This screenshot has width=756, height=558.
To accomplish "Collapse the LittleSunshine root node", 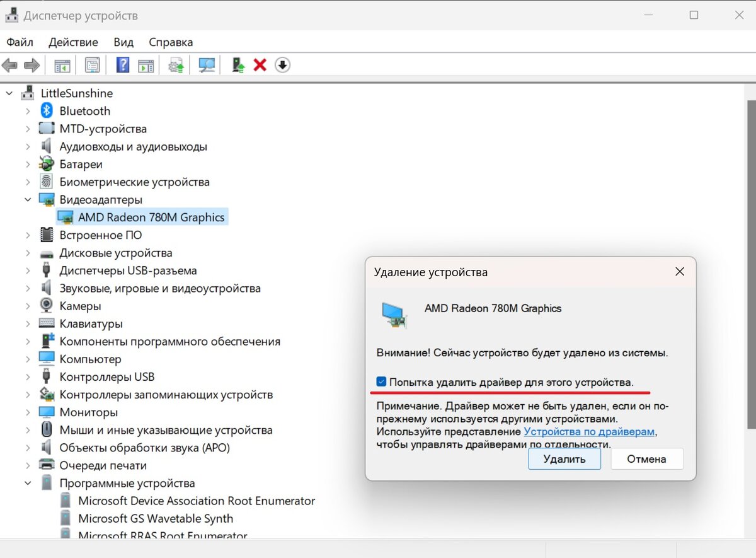I will (9, 93).
